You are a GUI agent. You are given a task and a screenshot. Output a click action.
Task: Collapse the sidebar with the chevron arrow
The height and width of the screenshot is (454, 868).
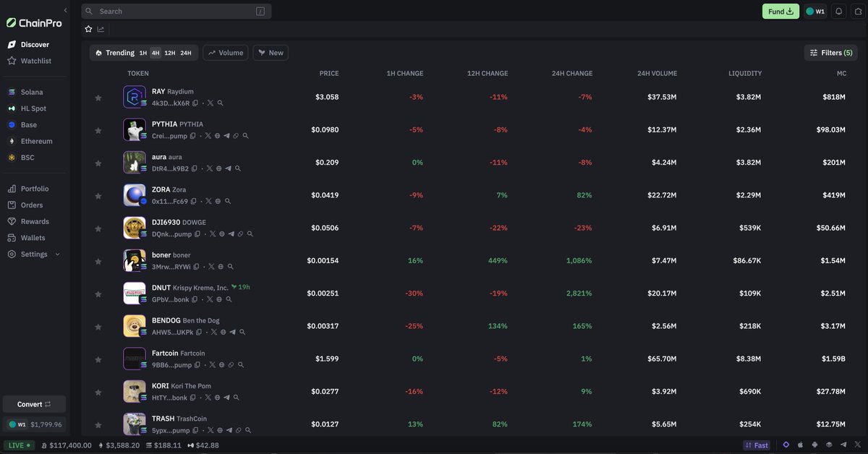[x=65, y=10]
